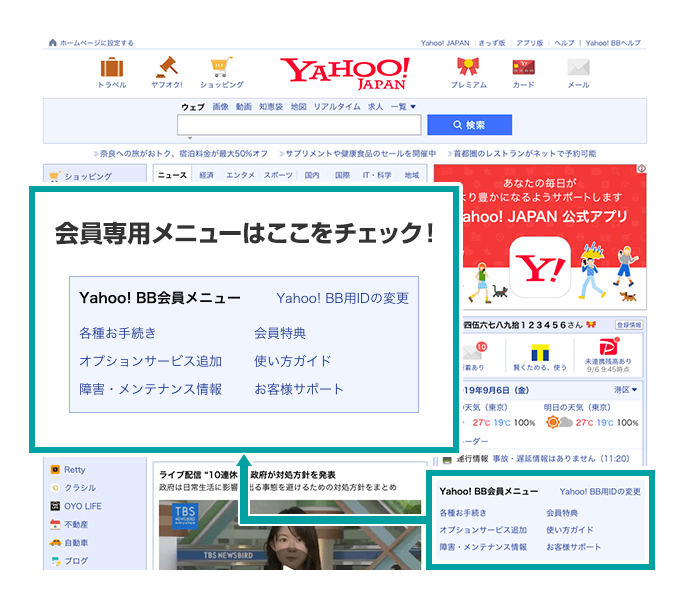Click into the search text field
Viewport: 690px width, 600px height.
coord(299,125)
